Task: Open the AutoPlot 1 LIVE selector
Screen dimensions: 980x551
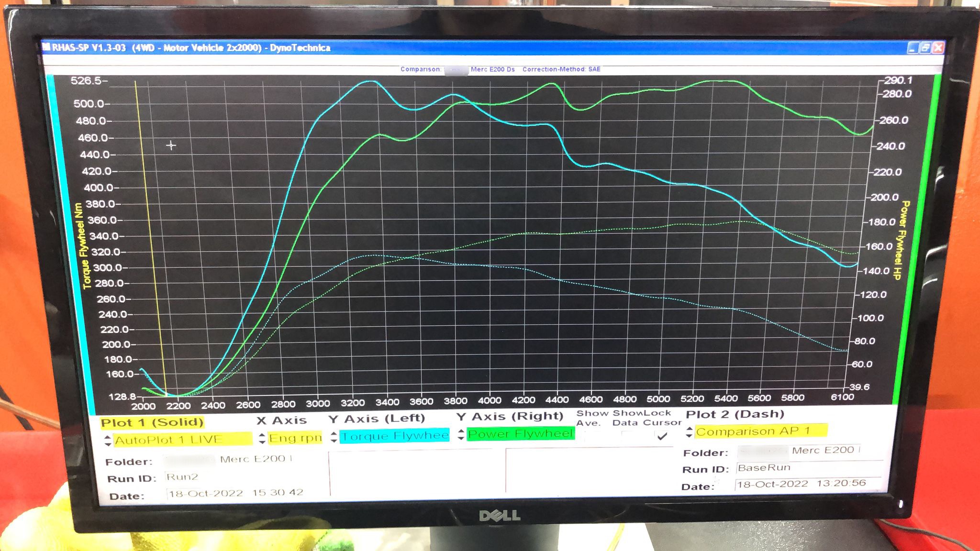Action: (182, 440)
